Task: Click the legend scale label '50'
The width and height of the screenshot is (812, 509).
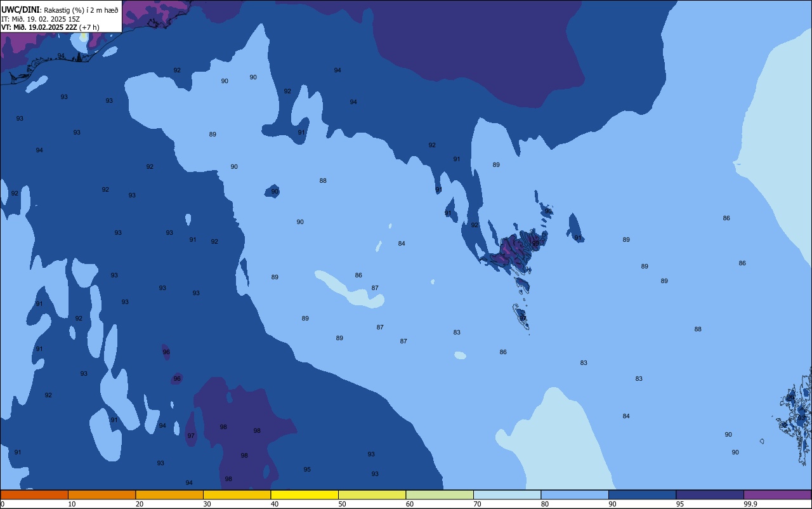Action: pyautogui.click(x=342, y=504)
